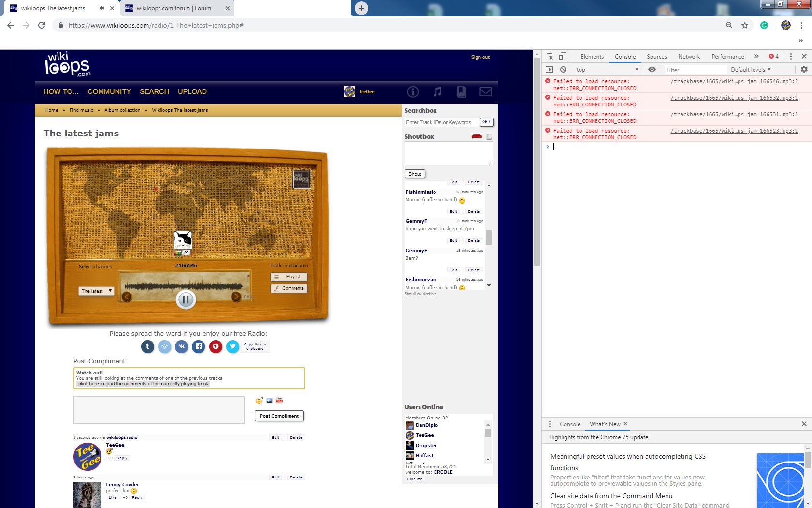The width and height of the screenshot is (812, 508).
Task: Share radio on Pinterest
Action: pyautogui.click(x=216, y=346)
